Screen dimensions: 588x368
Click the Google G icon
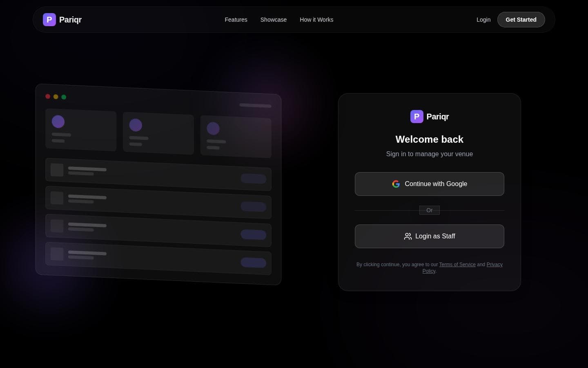(396, 184)
